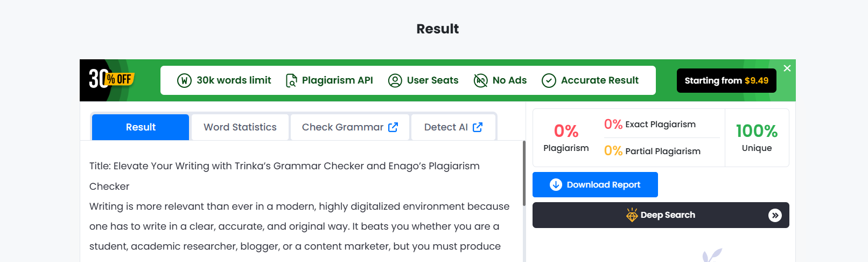868x262 pixels.
Task: Click the external link icon beside Check Grammar
Action: click(393, 127)
